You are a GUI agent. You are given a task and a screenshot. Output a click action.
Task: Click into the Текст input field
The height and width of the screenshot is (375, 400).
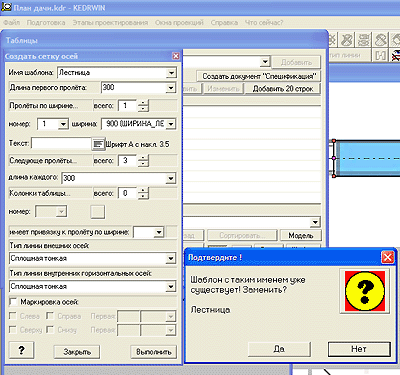tap(61, 144)
